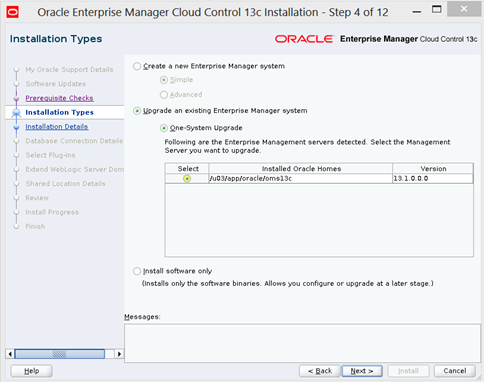Click the Installation Details step marker icon

pos(16,127)
